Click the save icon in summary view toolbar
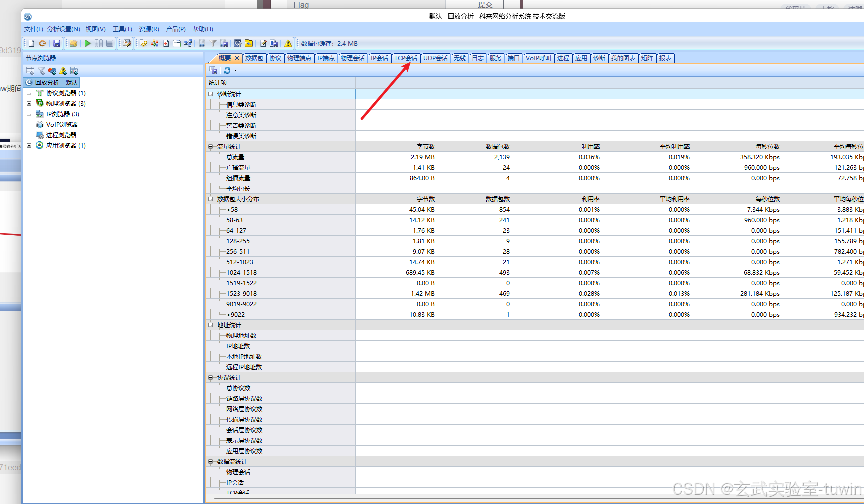The height and width of the screenshot is (504, 864). click(x=213, y=70)
